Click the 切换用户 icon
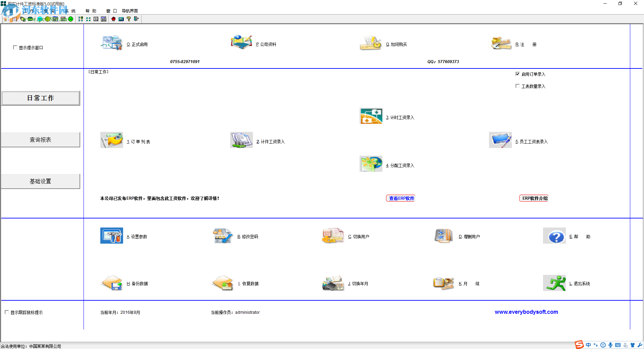 333,236
